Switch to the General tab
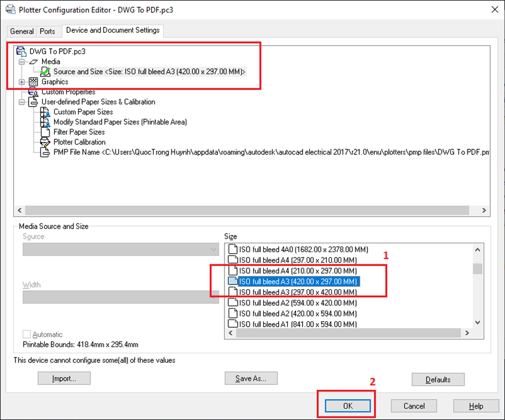This screenshot has height=420, width=505. point(22,32)
